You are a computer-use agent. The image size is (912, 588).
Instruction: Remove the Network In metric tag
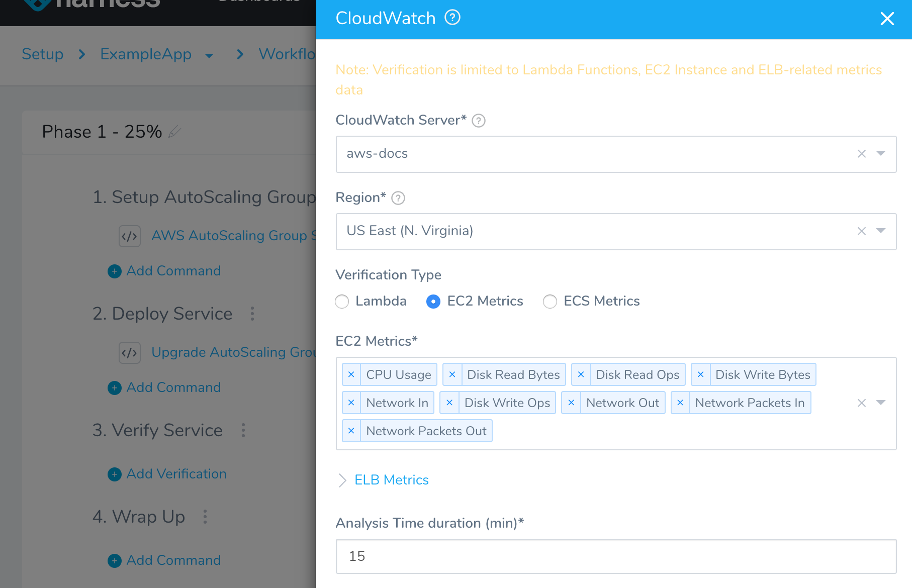[351, 403]
